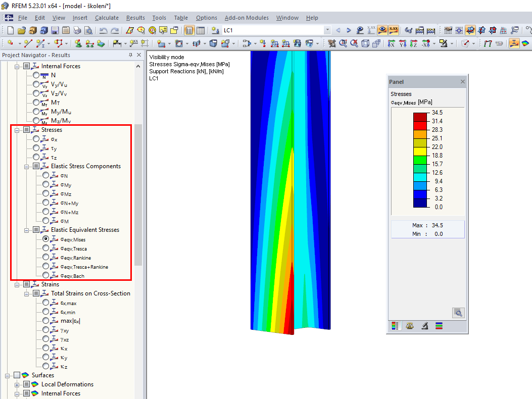Toggle the table display icon
Viewport: 532px width, 399px height.
(x=201, y=30)
